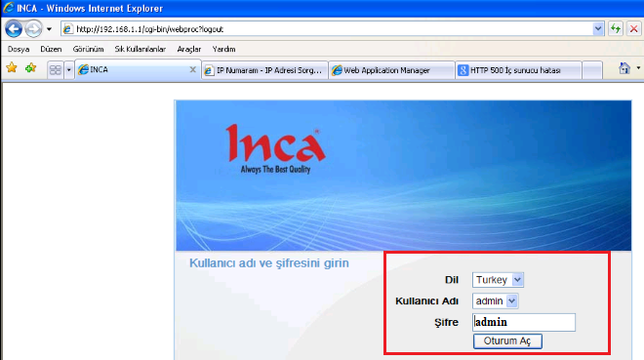Switch to IP Numaram - IP Adresi Sorg tab
The height and width of the screenshot is (360, 644).
[264, 70]
